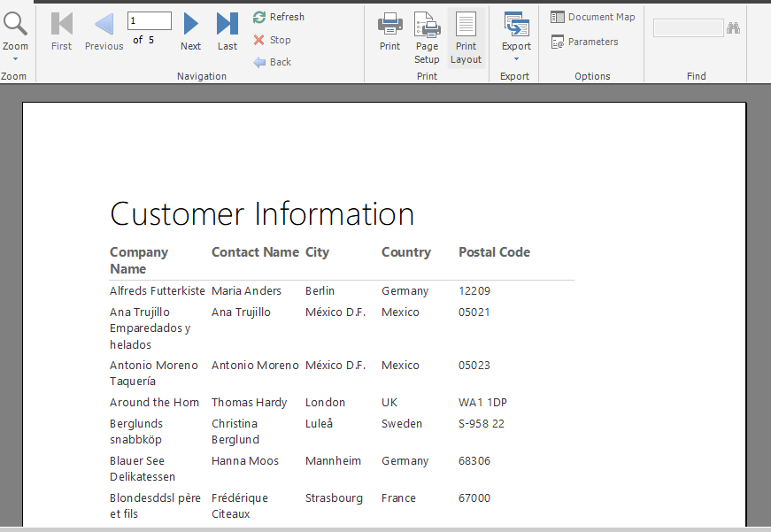Click the current page number field
Viewport: 771px width, 532px height.
click(150, 20)
